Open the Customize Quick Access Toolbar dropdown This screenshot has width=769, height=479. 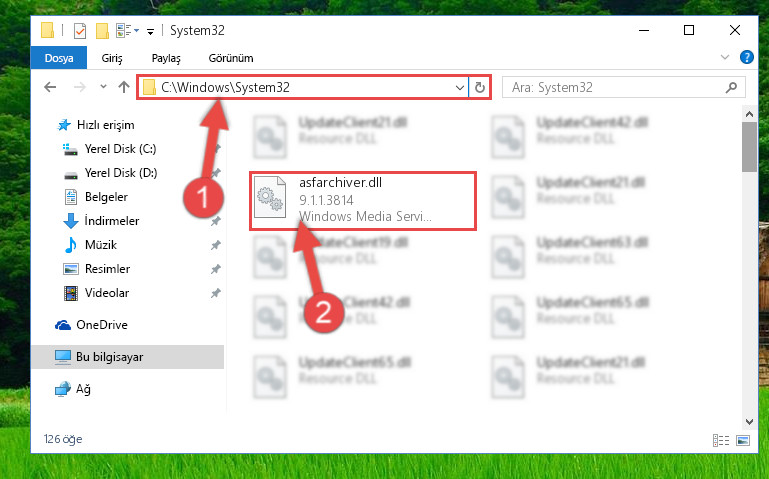pyautogui.click(x=151, y=31)
